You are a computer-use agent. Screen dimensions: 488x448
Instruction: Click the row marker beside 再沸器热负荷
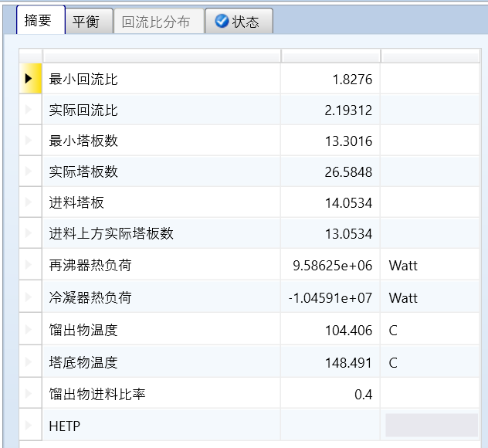click(29, 265)
